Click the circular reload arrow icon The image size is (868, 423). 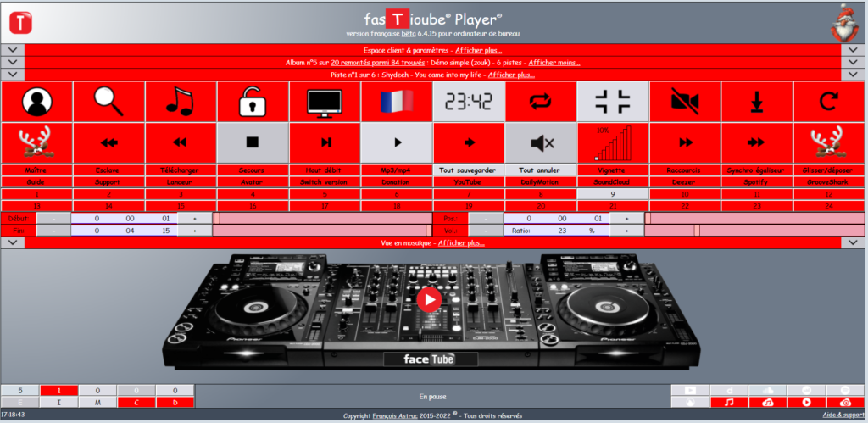(x=829, y=102)
